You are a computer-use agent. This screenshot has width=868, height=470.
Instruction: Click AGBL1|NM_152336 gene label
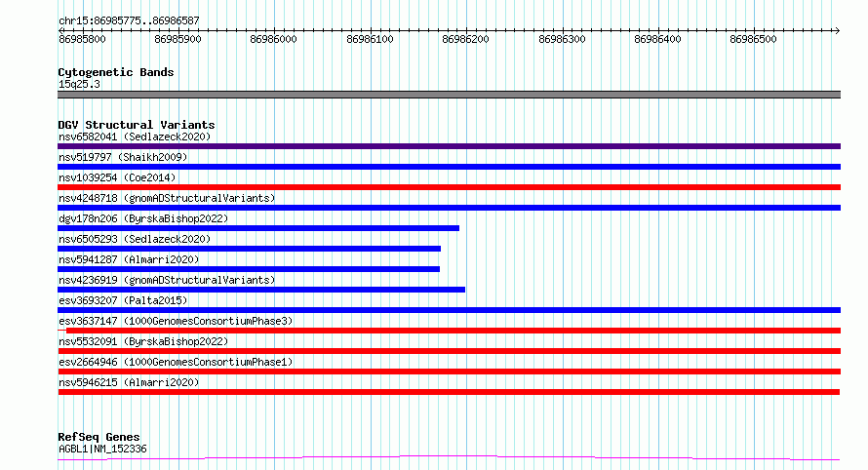[102, 449]
